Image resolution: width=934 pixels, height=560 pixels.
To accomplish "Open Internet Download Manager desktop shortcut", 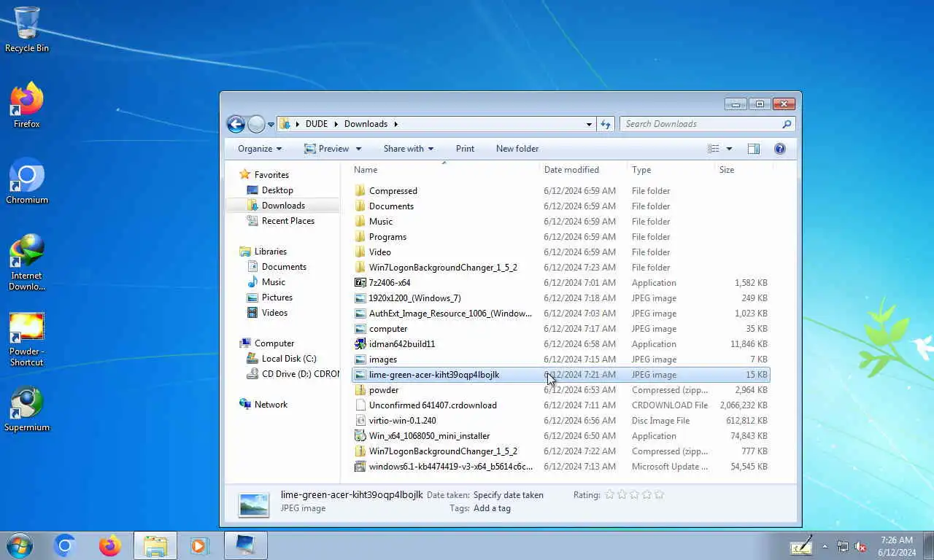I will (x=27, y=262).
